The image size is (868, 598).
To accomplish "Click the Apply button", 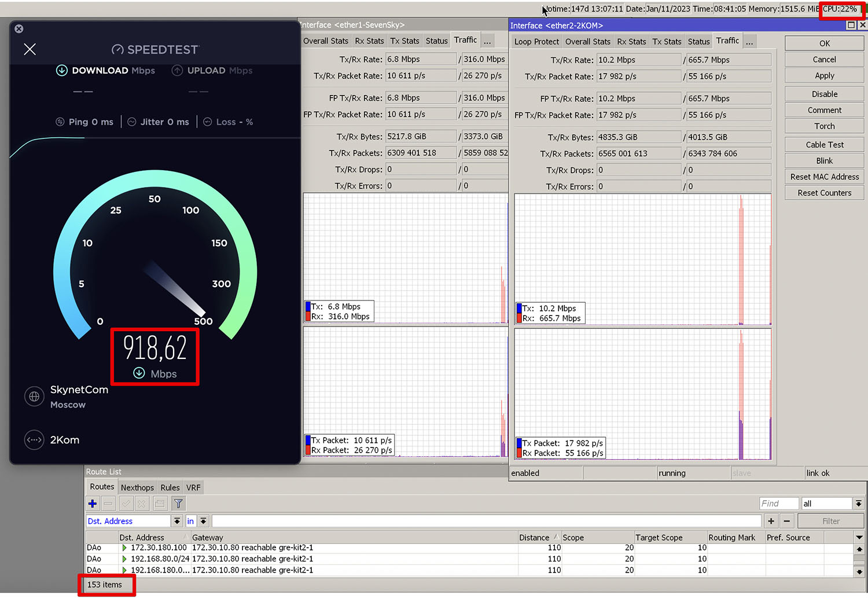I will [x=825, y=75].
